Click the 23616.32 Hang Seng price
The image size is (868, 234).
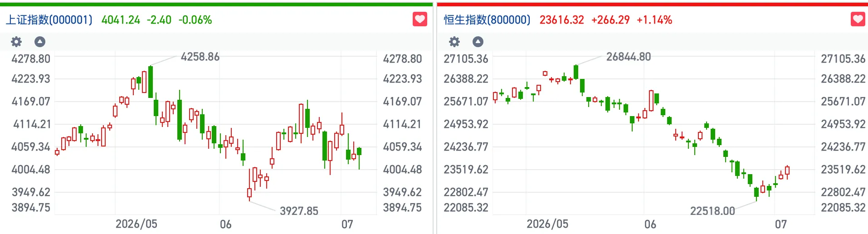coord(562,20)
